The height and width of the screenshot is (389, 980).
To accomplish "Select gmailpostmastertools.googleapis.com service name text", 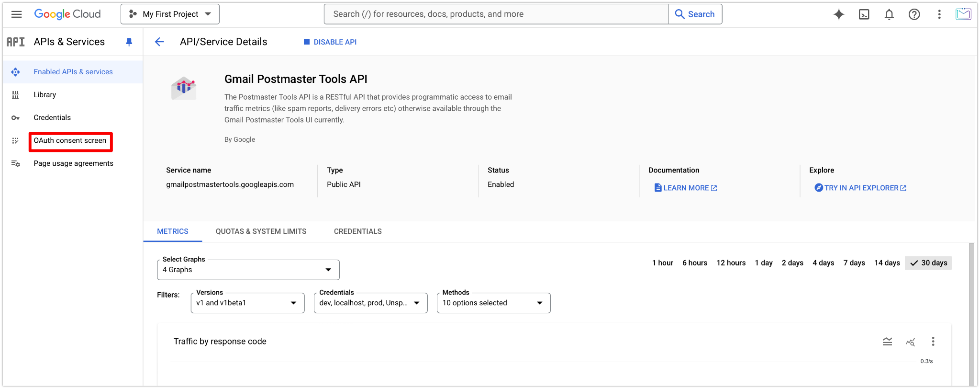I will (x=230, y=184).
